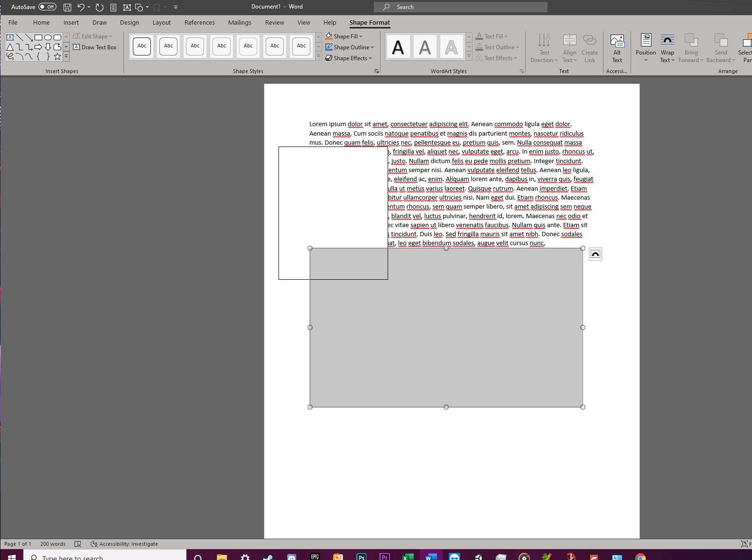
Task: Open the Shape Fill dropdown
Action: (x=344, y=36)
